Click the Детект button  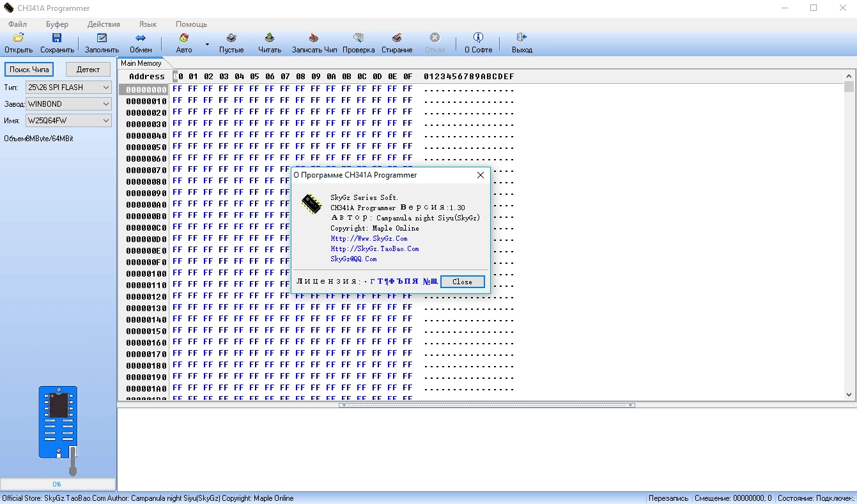click(88, 69)
